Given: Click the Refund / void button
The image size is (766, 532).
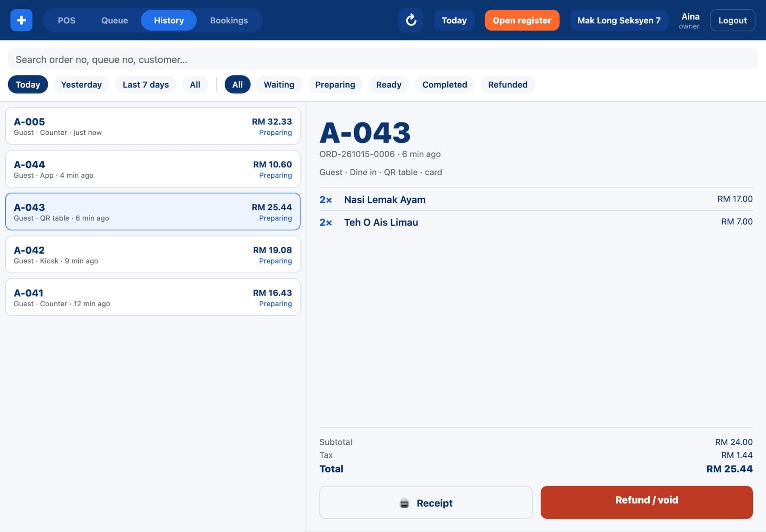Looking at the screenshot, I should pos(646,502).
